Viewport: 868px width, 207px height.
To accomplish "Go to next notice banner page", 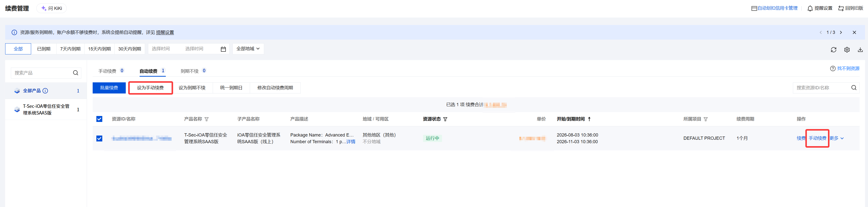I will pos(841,32).
